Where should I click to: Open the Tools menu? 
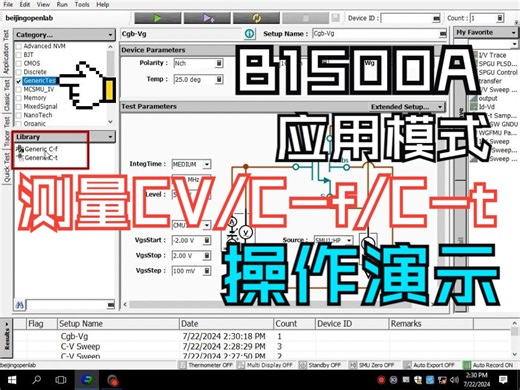point(82,4)
